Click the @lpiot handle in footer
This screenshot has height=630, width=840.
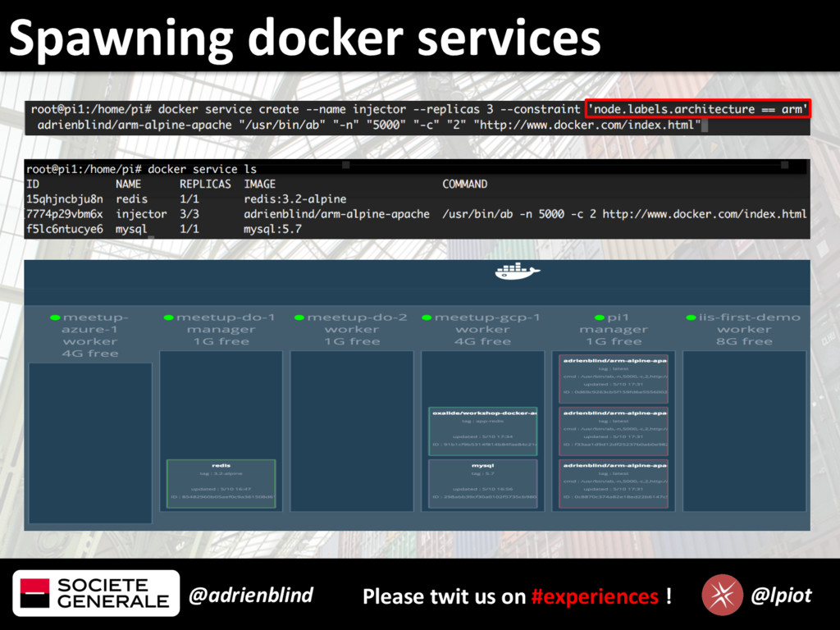(781, 596)
